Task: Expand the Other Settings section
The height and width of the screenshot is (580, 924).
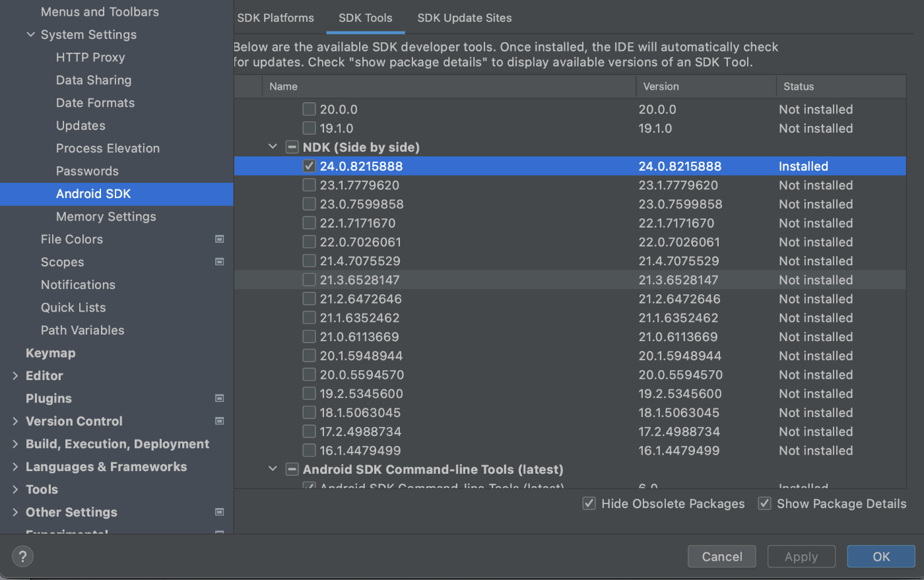Action: tap(15, 512)
